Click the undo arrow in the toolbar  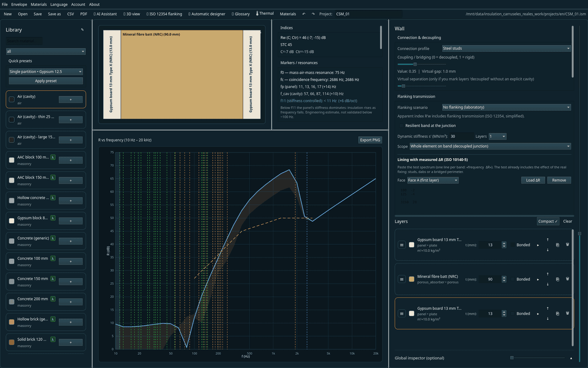click(303, 14)
